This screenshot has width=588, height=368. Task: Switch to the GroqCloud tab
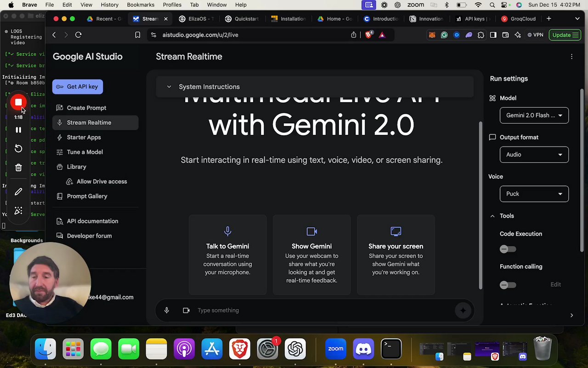coord(519,19)
